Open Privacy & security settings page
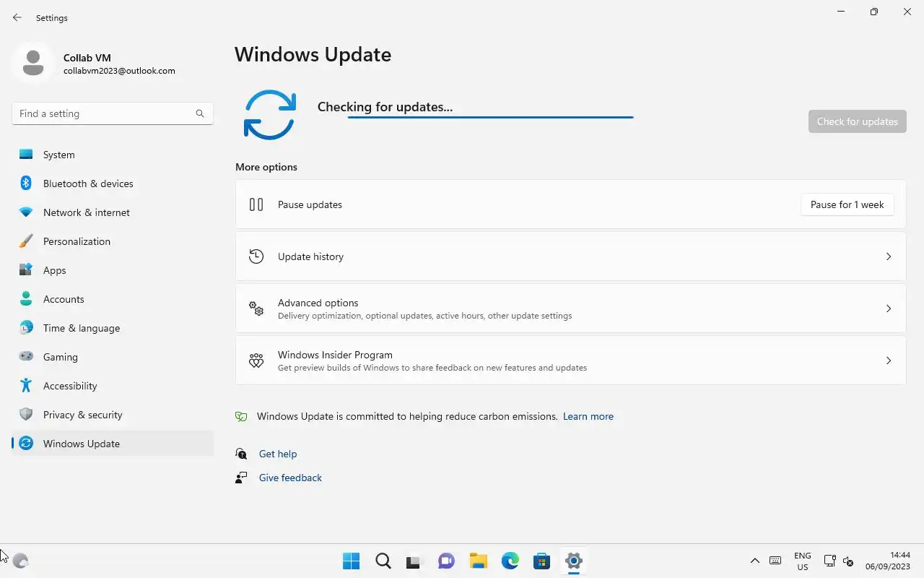 pyautogui.click(x=113, y=415)
